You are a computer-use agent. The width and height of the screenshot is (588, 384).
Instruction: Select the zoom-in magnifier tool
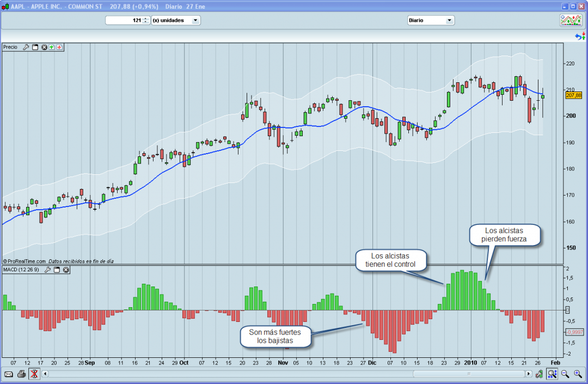(x=577, y=374)
